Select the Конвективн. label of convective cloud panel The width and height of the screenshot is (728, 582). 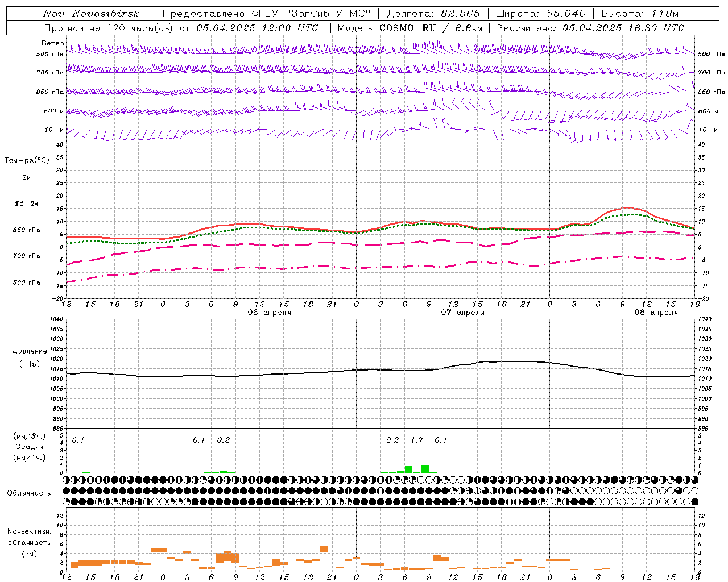tap(29, 531)
